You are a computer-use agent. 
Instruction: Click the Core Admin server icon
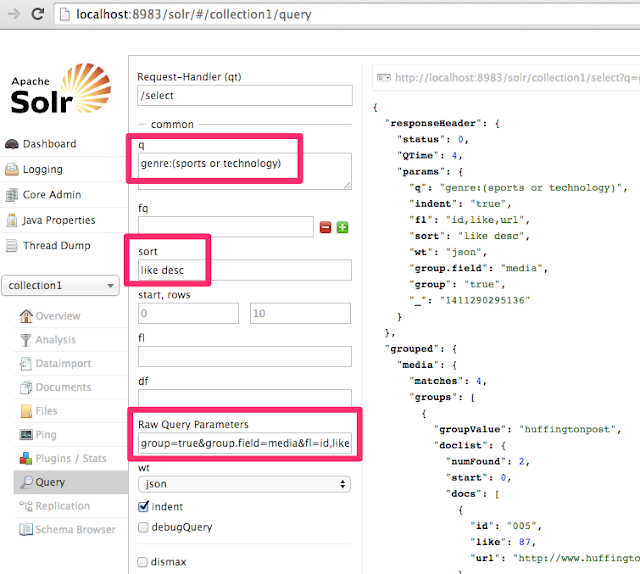pos(12,195)
